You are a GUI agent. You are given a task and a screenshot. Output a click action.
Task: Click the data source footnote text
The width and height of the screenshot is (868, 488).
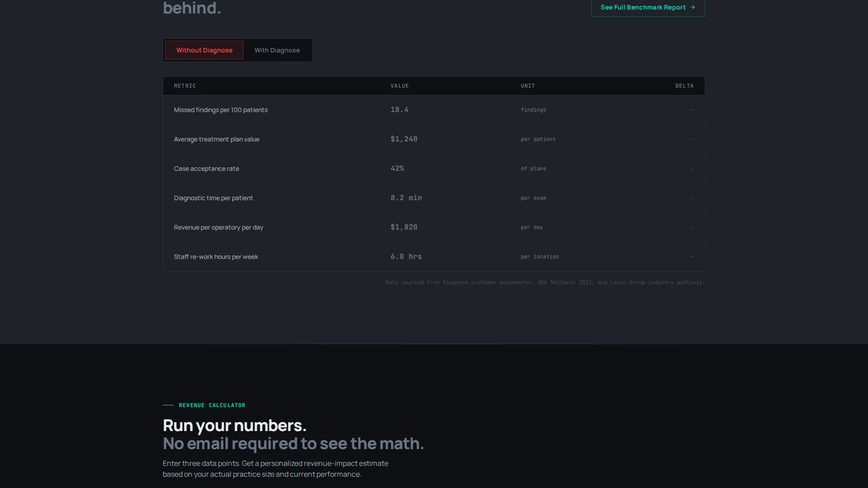coord(545,282)
